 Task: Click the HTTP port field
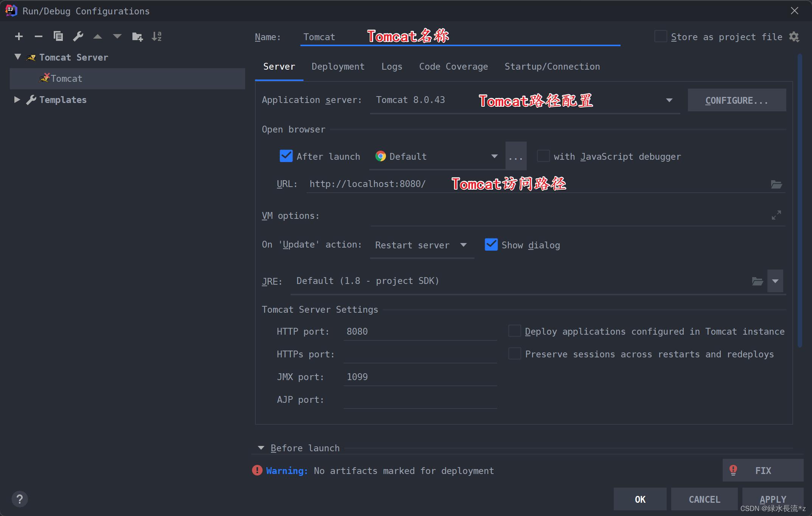pos(420,332)
